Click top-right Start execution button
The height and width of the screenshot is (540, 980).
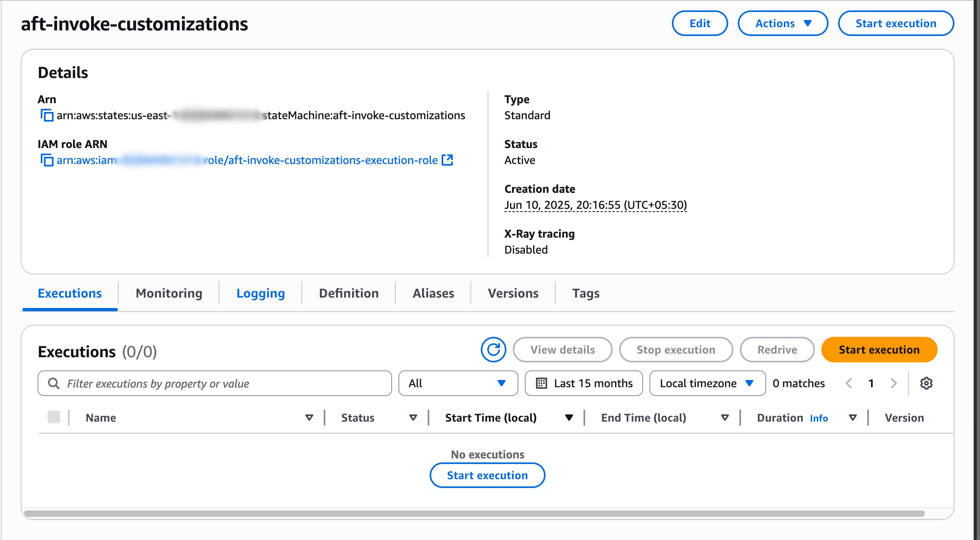(x=896, y=23)
